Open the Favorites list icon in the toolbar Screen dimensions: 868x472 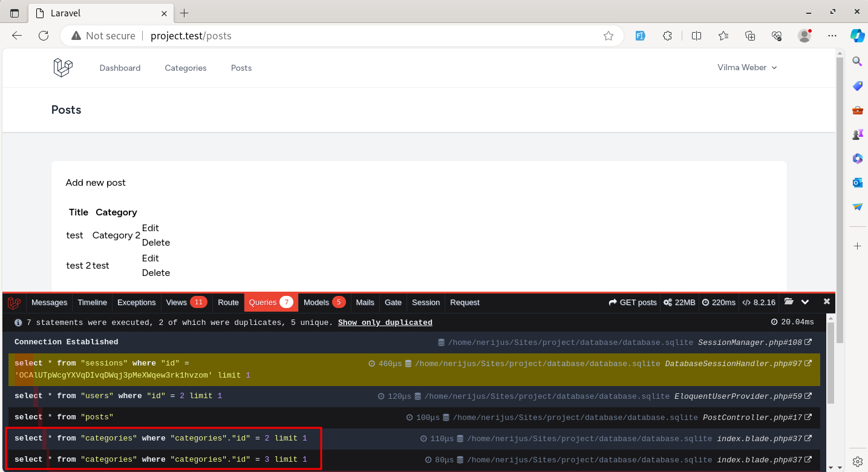tap(723, 36)
